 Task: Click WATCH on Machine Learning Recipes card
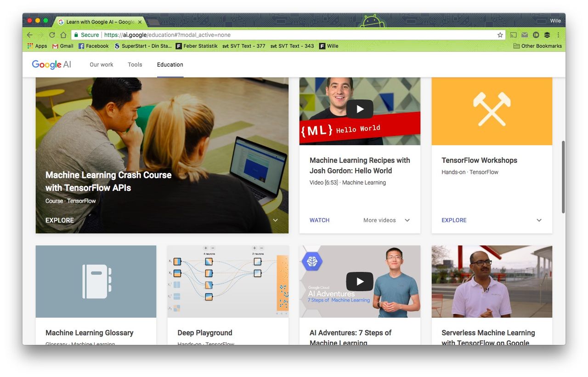320,220
